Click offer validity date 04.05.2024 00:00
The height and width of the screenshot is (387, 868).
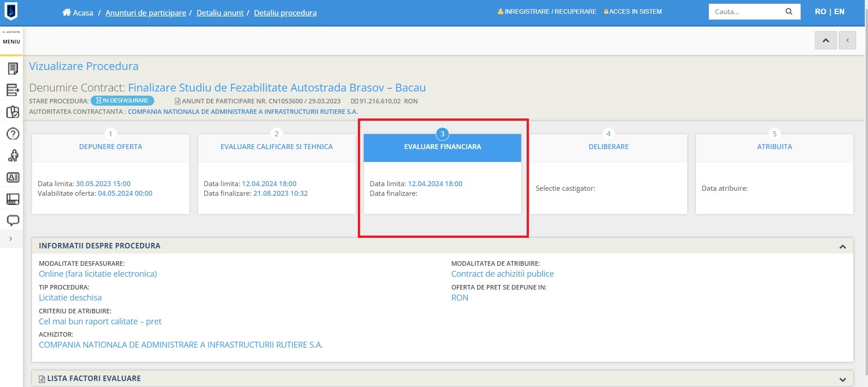pyautogui.click(x=125, y=193)
